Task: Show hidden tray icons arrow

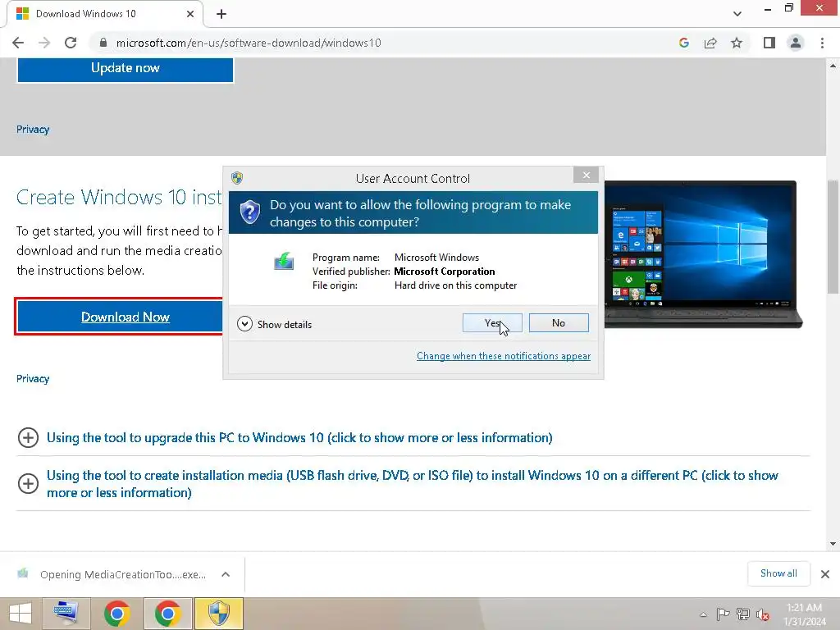Action: click(x=703, y=614)
